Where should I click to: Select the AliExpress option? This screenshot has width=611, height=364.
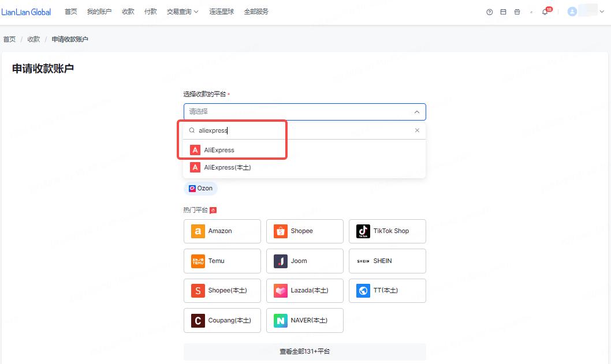(x=304, y=150)
